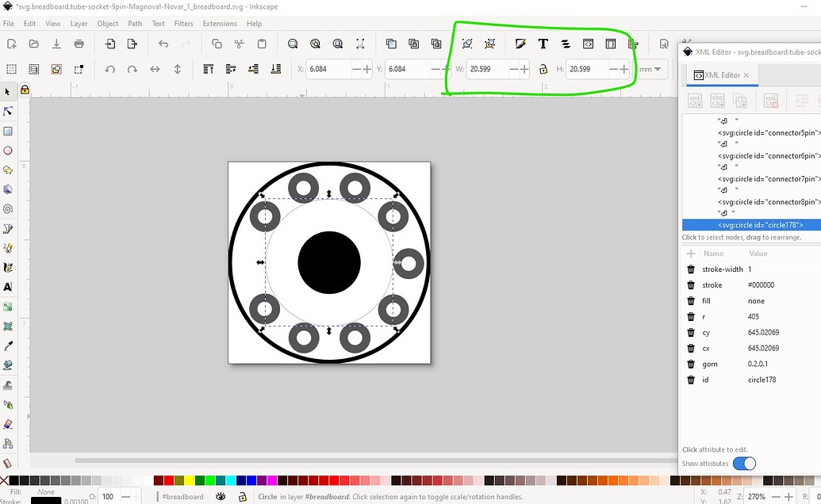Delete the stroke-width attribute
This screenshot has height=504, width=821.
click(691, 269)
